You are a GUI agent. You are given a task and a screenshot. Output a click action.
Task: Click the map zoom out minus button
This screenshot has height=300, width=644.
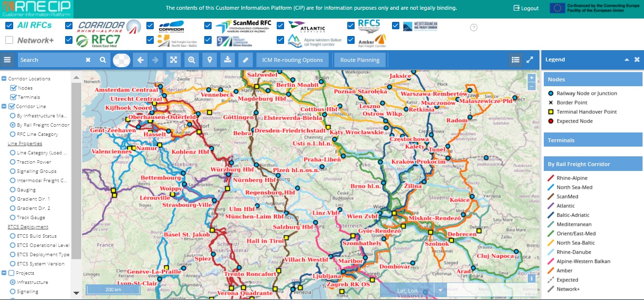[x=531, y=86]
